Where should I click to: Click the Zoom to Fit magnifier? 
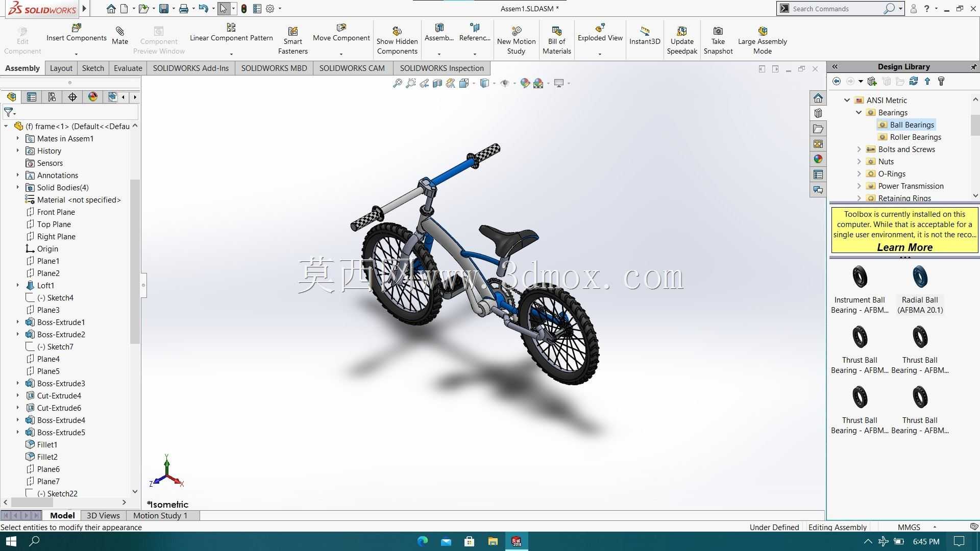point(398,83)
